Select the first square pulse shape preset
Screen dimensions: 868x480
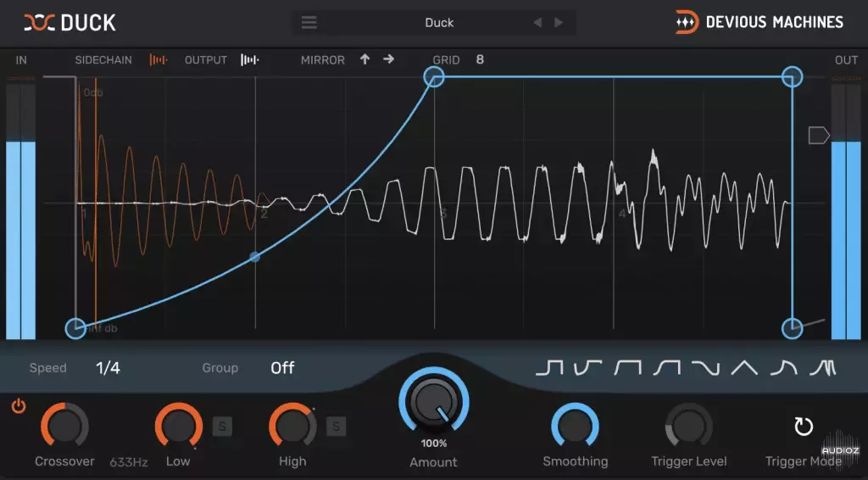[x=549, y=367]
